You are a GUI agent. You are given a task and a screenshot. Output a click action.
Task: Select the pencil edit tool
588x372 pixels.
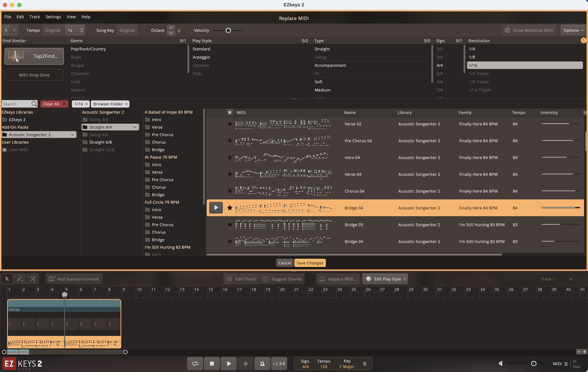pos(20,279)
